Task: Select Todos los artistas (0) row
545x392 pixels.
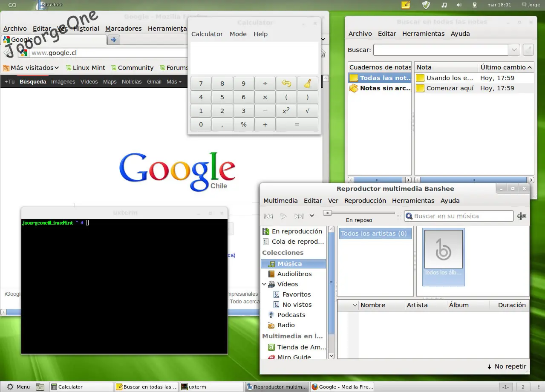Action: (375, 233)
